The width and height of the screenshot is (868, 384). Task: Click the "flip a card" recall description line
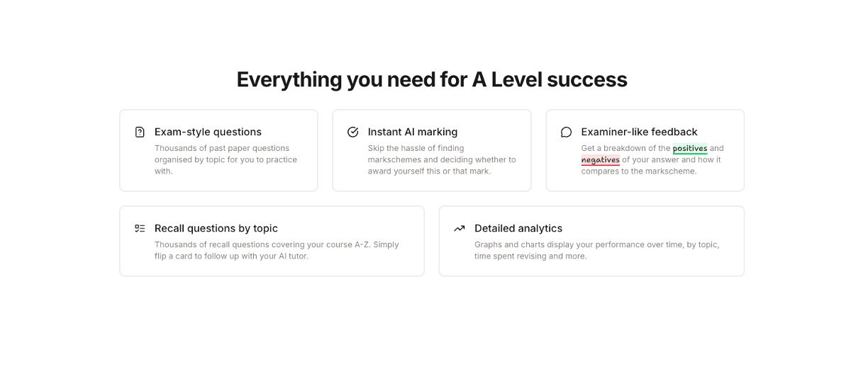(x=231, y=256)
